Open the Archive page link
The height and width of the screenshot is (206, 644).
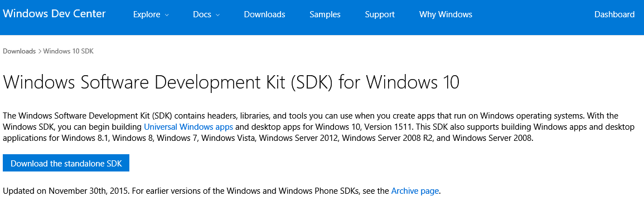(415, 191)
